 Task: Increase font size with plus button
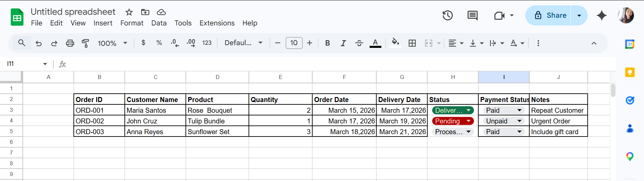(310, 43)
